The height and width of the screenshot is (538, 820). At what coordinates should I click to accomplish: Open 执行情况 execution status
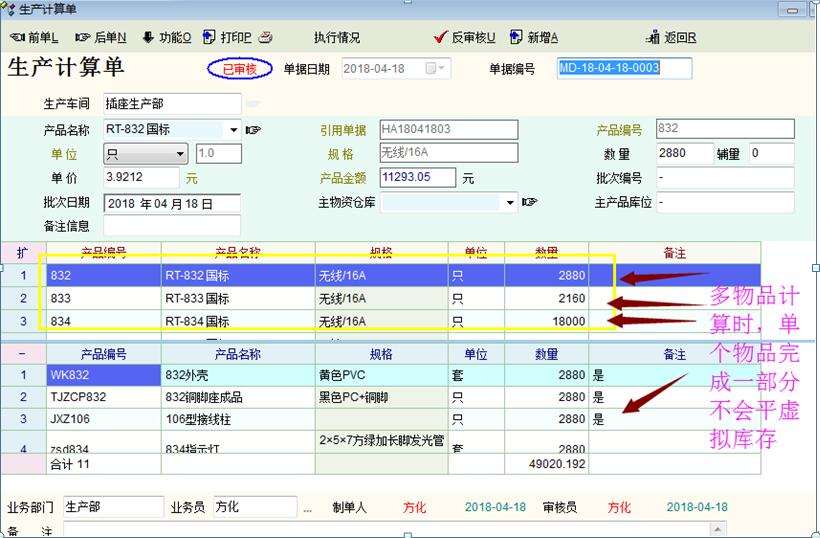pyautogui.click(x=337, y=38)
